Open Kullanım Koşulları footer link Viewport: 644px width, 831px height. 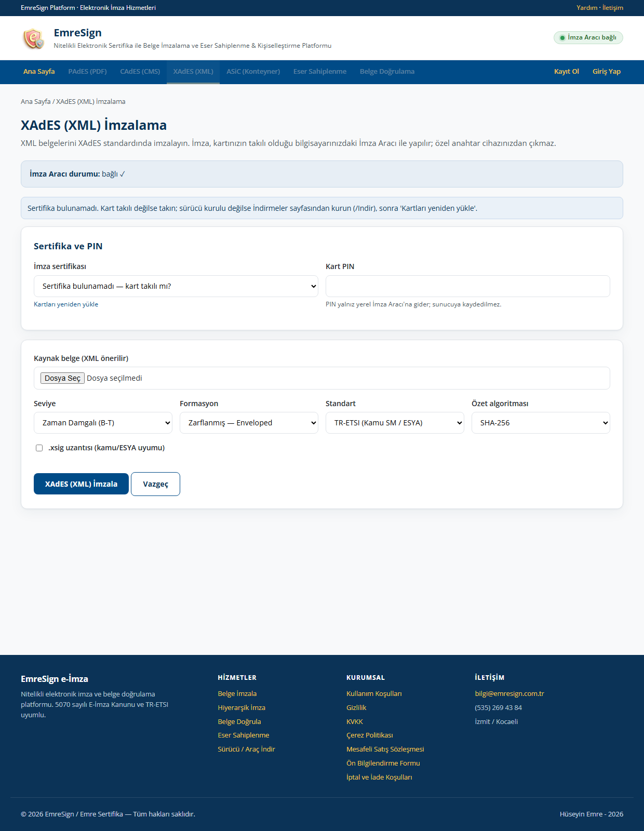[374, 694]
